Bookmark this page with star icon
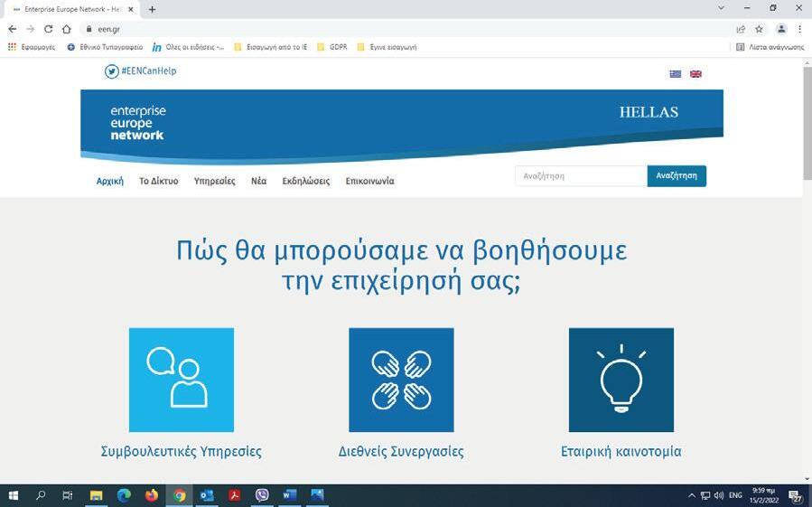This screenshot has height=507, width=812. pos(759,29)
